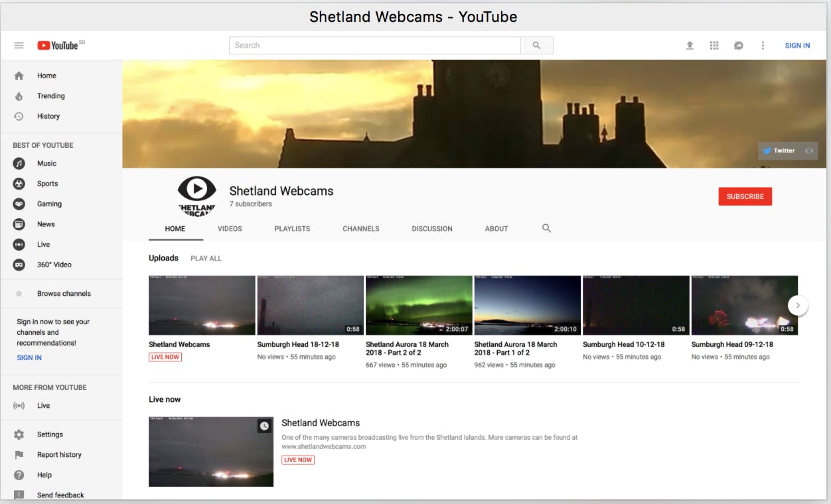The image size is (831, 504).
Task: Click the Settings gear icon
Action: tap(19, 434)
